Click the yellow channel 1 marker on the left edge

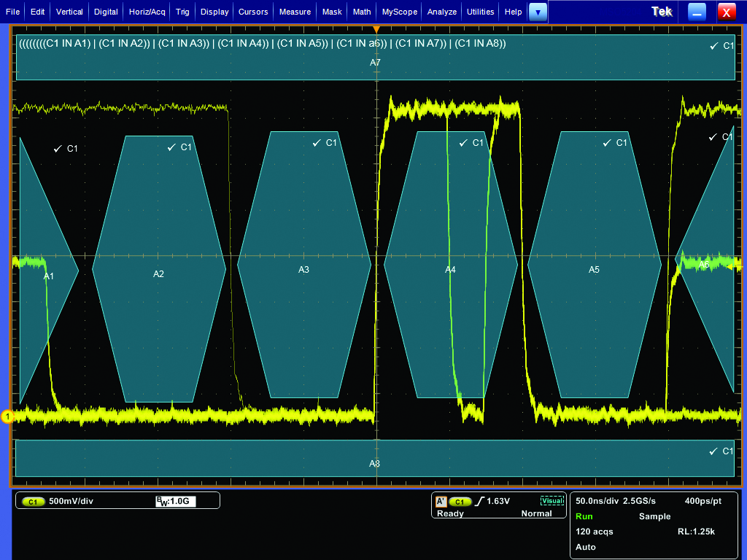coord(7,416)
